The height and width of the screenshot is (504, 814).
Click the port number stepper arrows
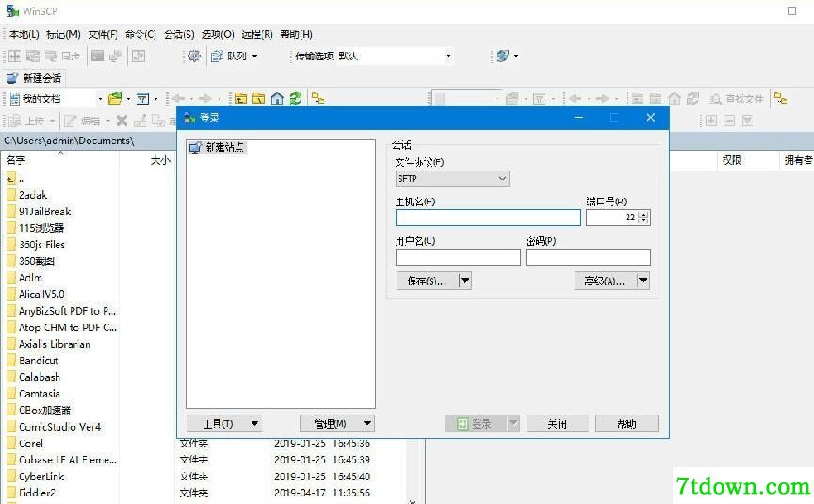point(643,218)
